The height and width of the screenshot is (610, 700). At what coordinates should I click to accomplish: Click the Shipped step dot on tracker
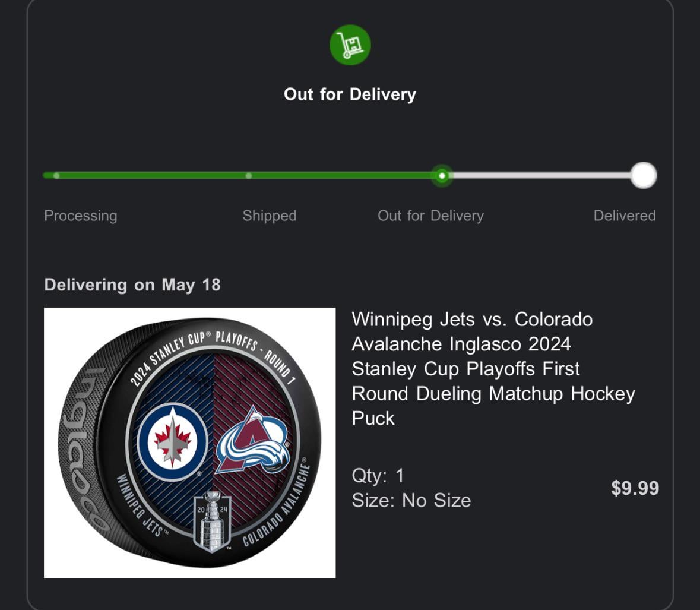point(248,176)
